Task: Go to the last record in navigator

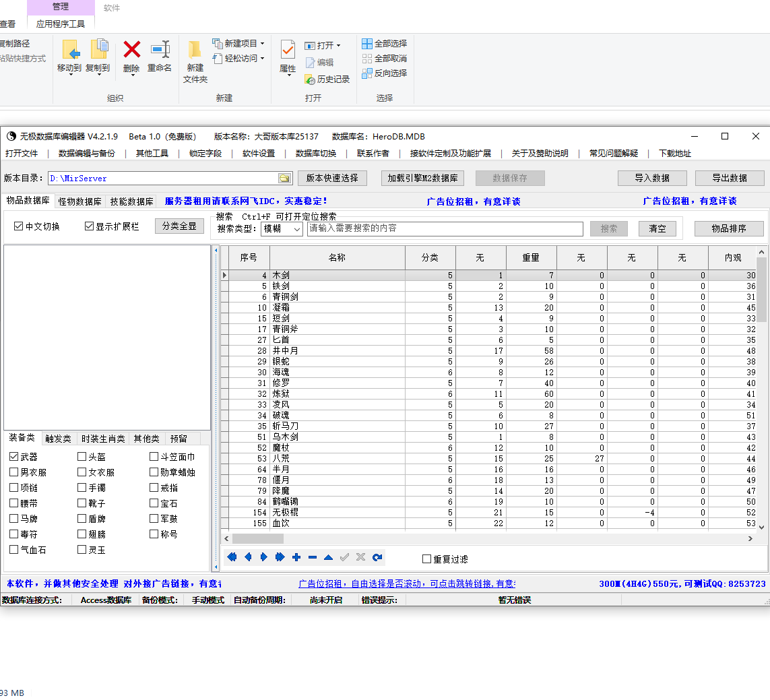Action: pyautogui.click(x=280, y=557)
